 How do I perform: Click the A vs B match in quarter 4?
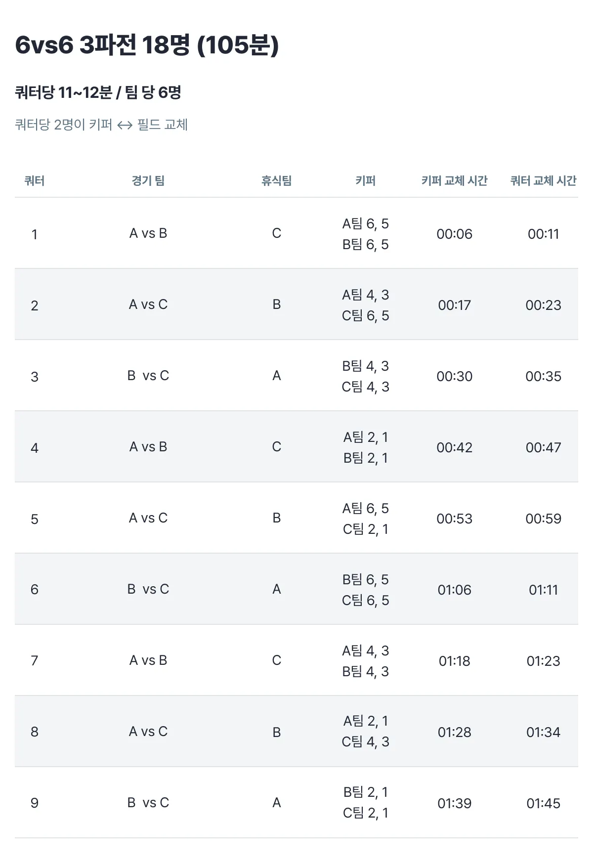tap(148, 447)
